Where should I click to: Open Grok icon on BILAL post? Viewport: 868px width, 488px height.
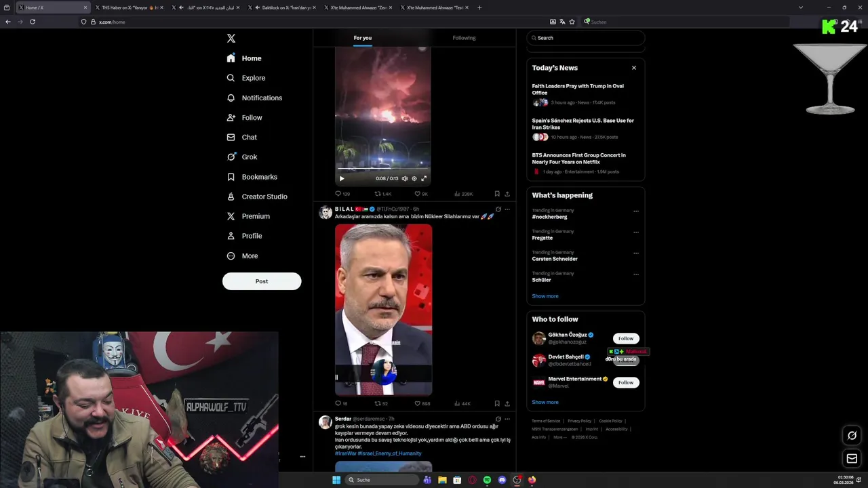(x=498, y=209)
